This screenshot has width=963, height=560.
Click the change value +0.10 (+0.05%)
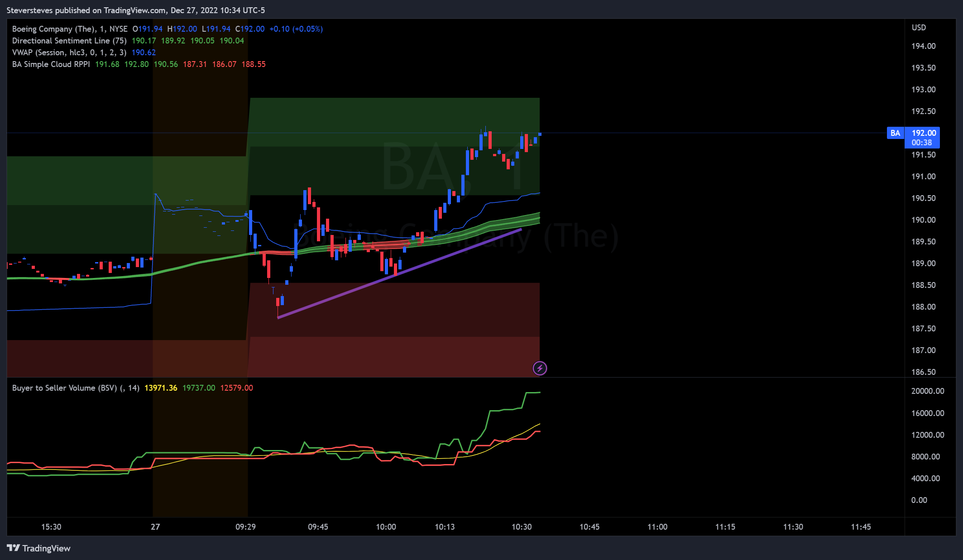coord(296,29)
